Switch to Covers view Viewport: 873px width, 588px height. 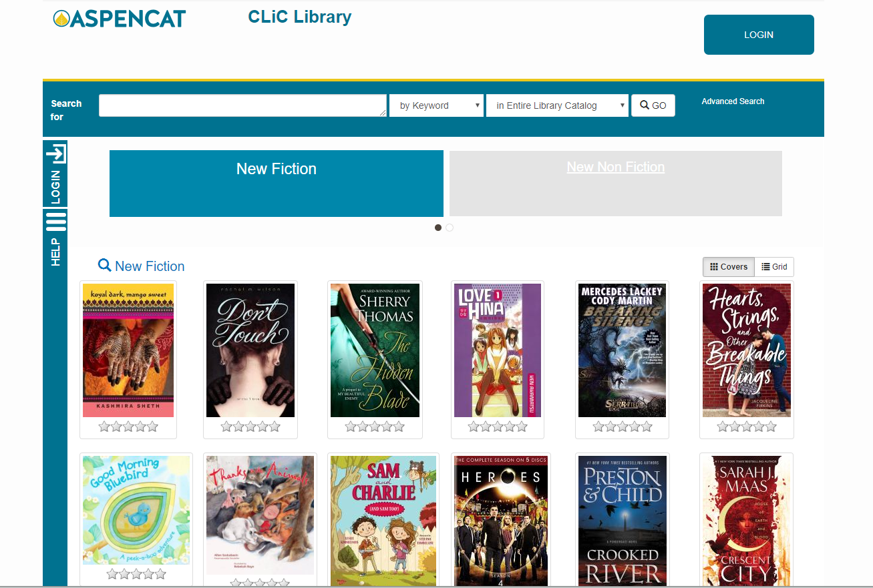(x=729, y=267)
